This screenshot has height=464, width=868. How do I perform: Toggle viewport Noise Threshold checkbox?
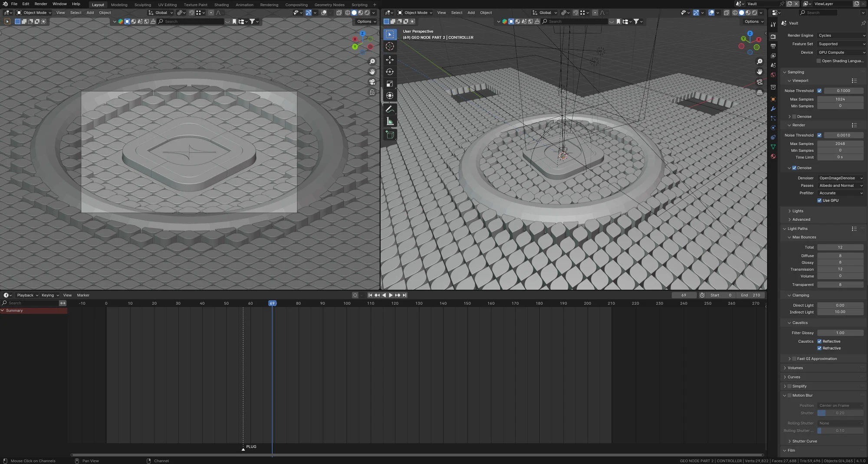tap(819, 91)
